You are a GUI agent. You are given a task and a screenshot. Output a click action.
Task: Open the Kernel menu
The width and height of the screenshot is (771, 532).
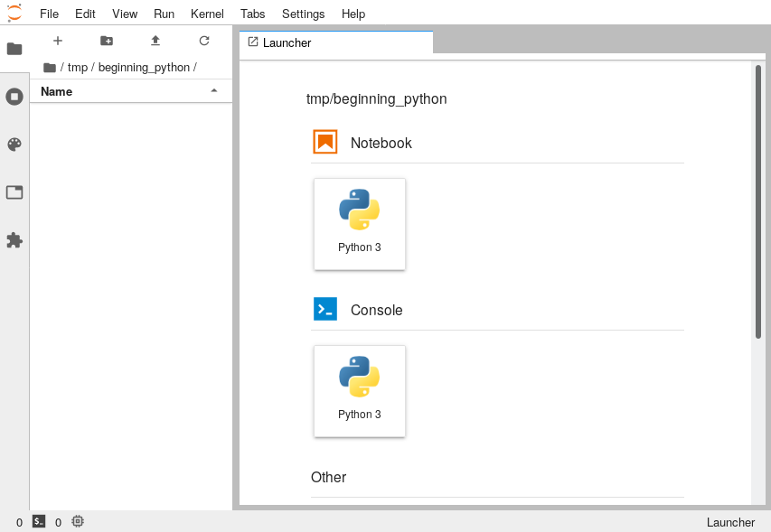(x=207, y=14)
